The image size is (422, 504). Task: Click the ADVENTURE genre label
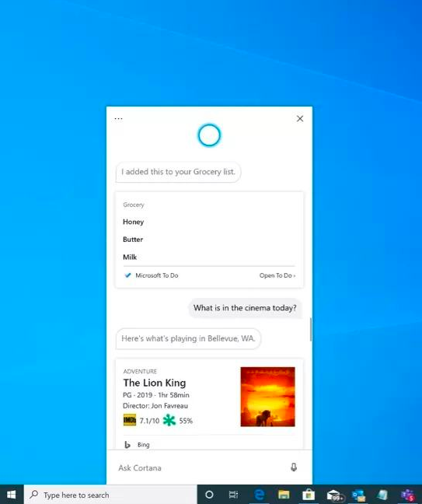click(140, 371)
